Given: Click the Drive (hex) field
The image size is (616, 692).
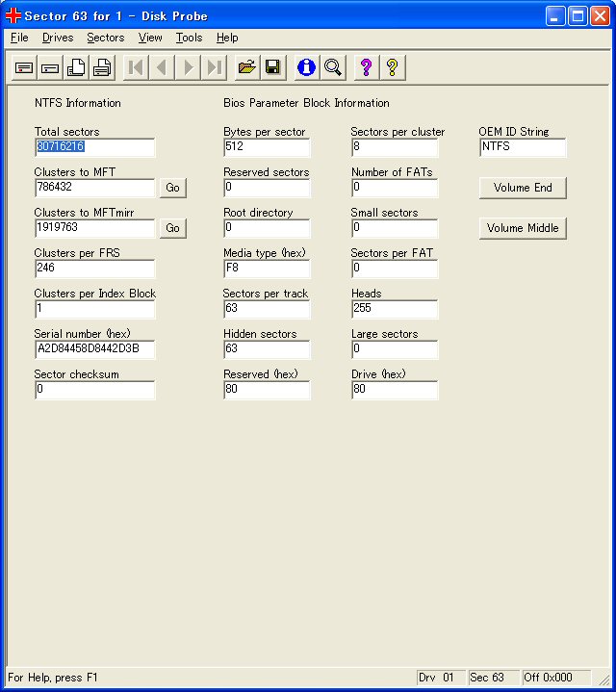Looking at the screenshot, I should click(x=395, y=390).
